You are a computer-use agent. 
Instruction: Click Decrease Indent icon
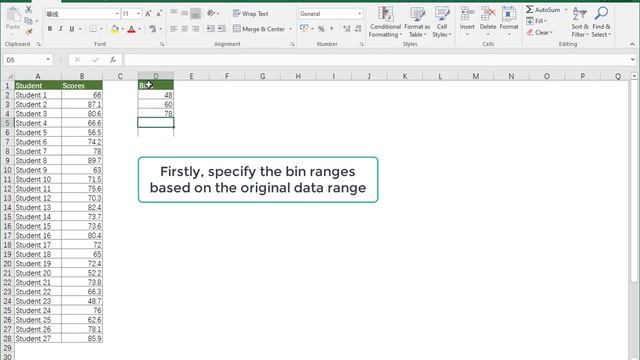[211, 29]
